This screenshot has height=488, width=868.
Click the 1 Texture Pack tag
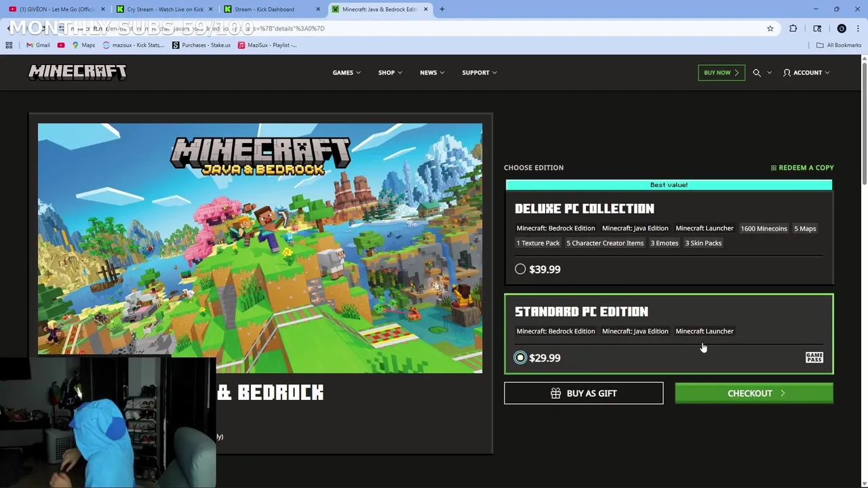click(538, 243)
